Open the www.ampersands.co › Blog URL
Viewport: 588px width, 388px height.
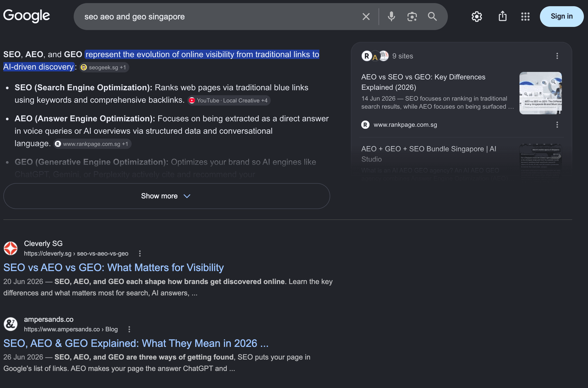tap(71, 329)
